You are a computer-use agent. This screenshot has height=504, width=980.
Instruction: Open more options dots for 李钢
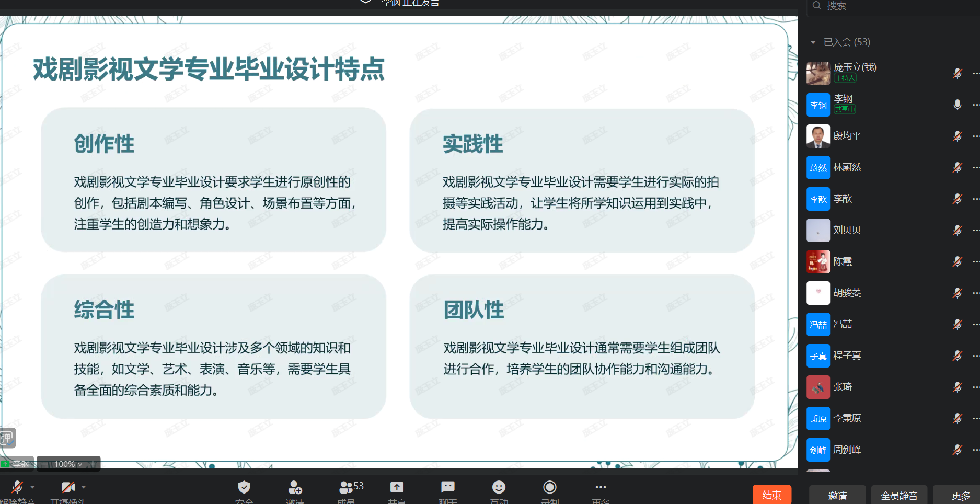pyautogui.click(x=976, y=105)
